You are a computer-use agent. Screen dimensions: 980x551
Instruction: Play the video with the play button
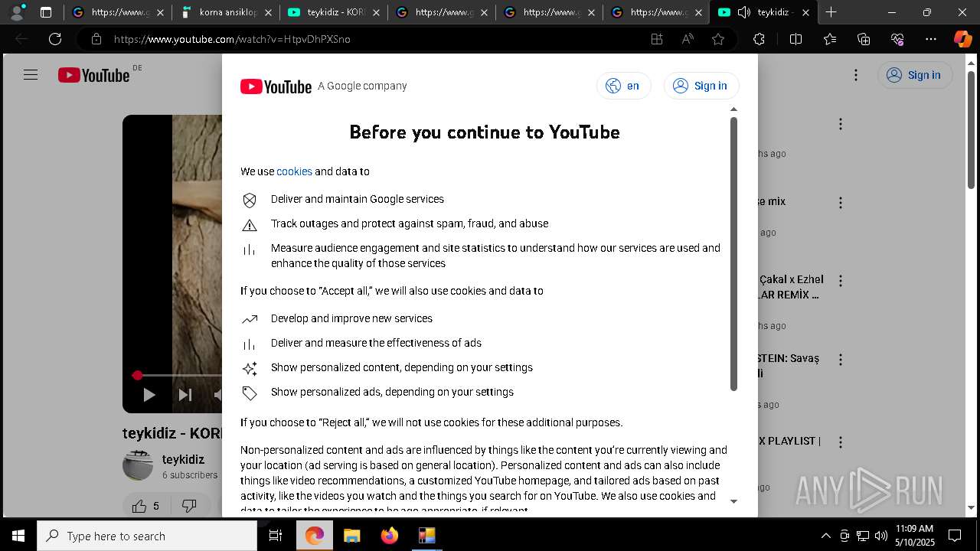point(149,395)
